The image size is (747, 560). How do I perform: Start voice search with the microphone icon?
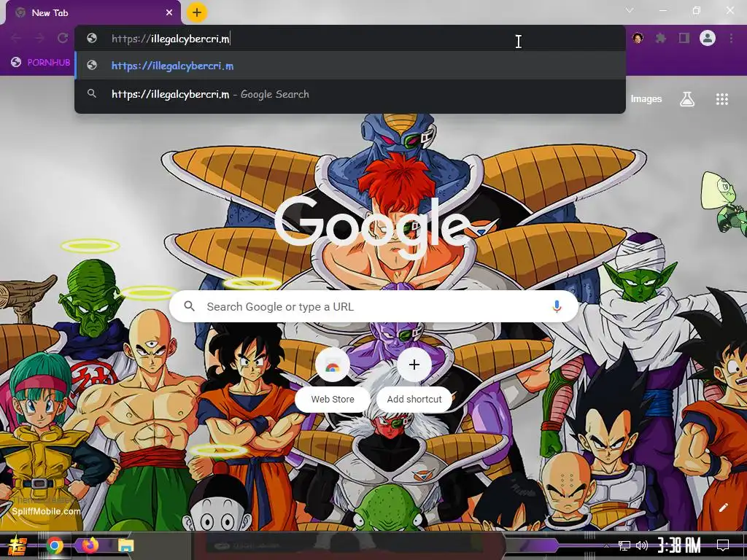557,307
